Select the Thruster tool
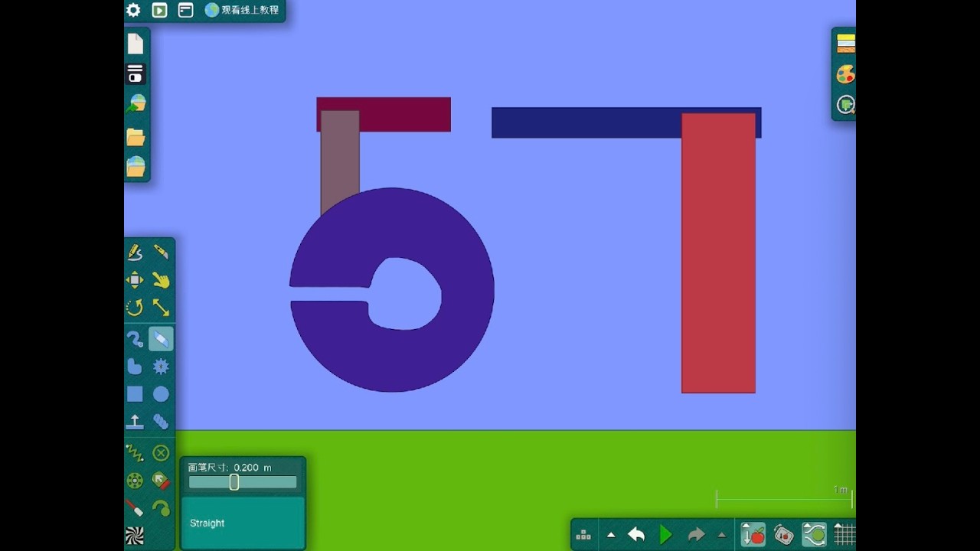Image resolution: width=980 pixels, height=551 pixels. [x=161, y=481]
